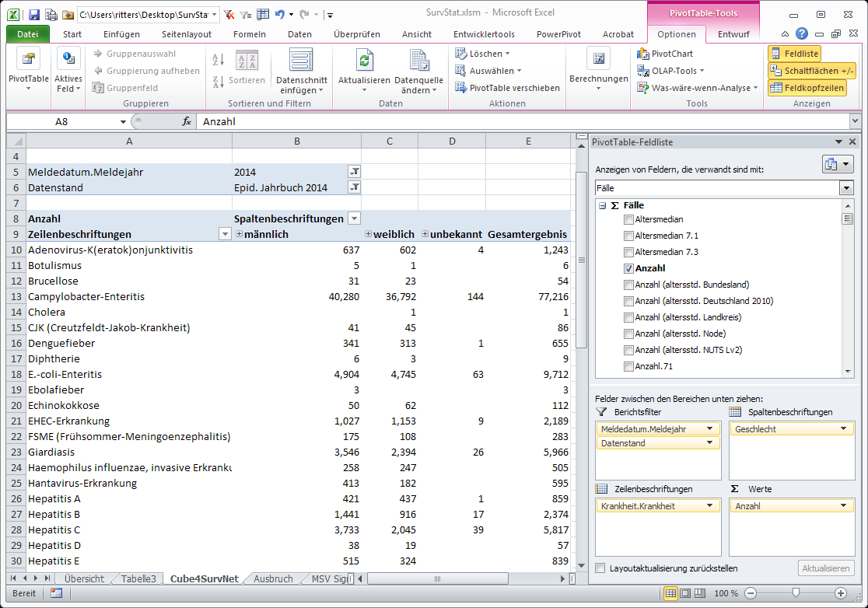Enable Layoutaktualisierung zurückstellen checkbox
This screenshot has height=608, width=868.
[x=600, y=568]
